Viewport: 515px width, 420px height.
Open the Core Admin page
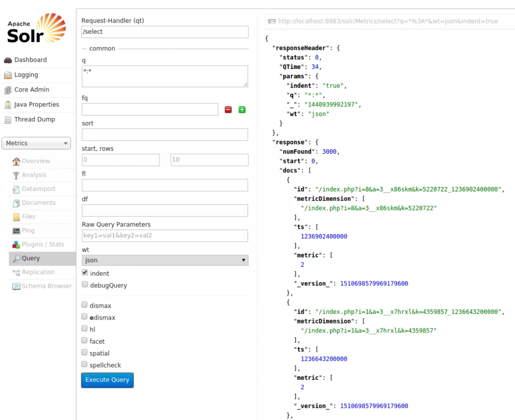point(32,89)
